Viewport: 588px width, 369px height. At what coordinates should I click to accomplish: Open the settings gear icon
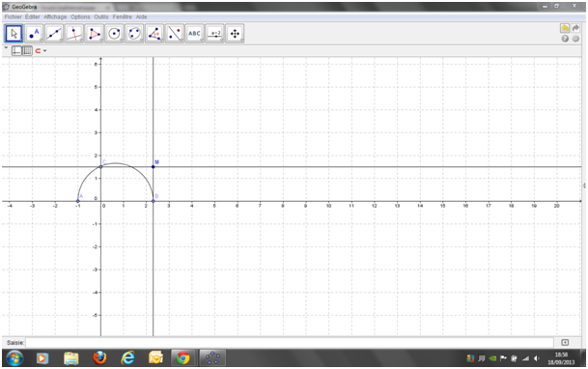click(575, 39)
